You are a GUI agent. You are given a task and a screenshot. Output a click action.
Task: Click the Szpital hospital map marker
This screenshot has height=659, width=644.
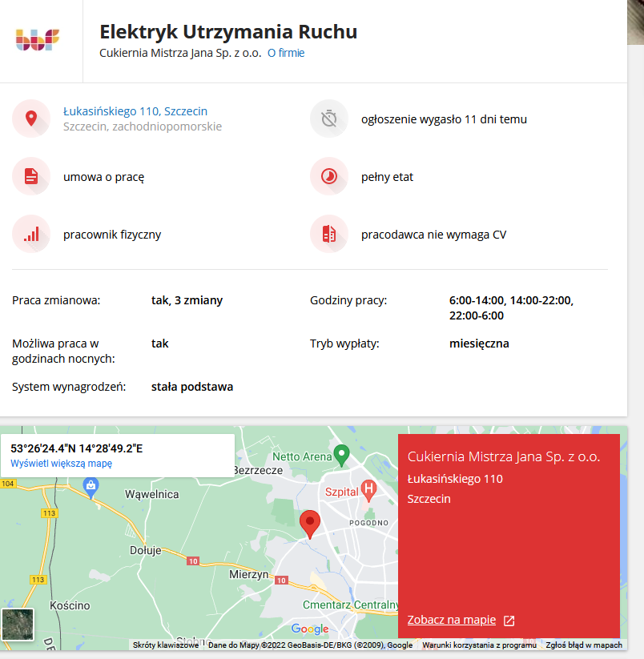(x=368, y=488)
